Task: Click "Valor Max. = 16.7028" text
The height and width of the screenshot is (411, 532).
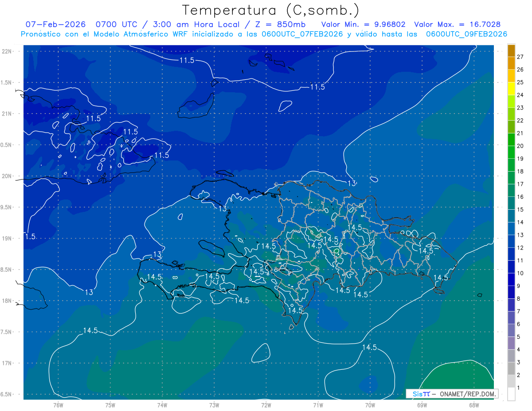Action: 457,24
